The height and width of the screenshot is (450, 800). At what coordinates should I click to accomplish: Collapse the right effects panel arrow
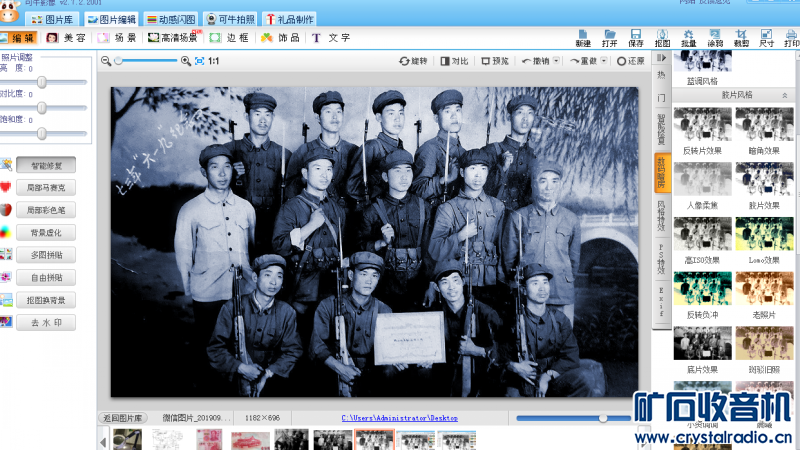[x=661, y=58]
